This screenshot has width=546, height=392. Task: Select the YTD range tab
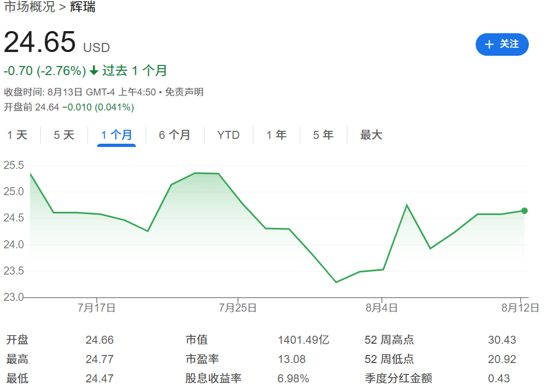pyautogui.click(x=228, y=135)
